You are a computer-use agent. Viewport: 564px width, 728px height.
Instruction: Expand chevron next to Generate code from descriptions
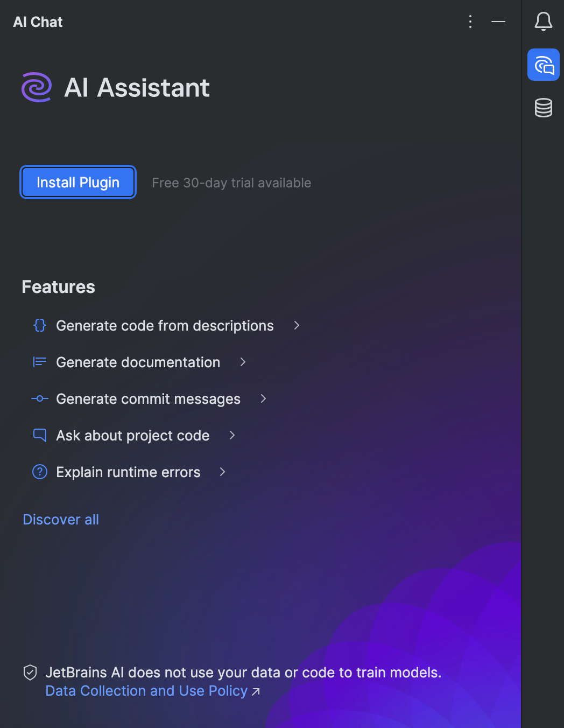click(297, 325)
